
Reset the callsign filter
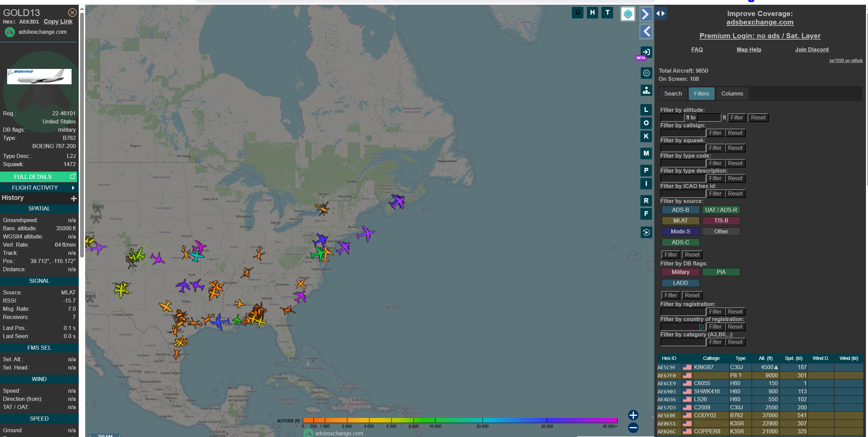(x=735, y=133)
